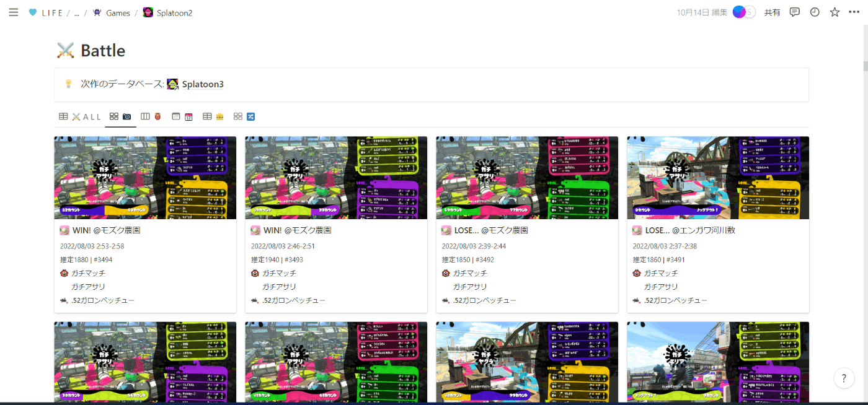868x405 pixels.
Task: Open card thumbnail for battle #3491
Action: (x=718, y=178)
